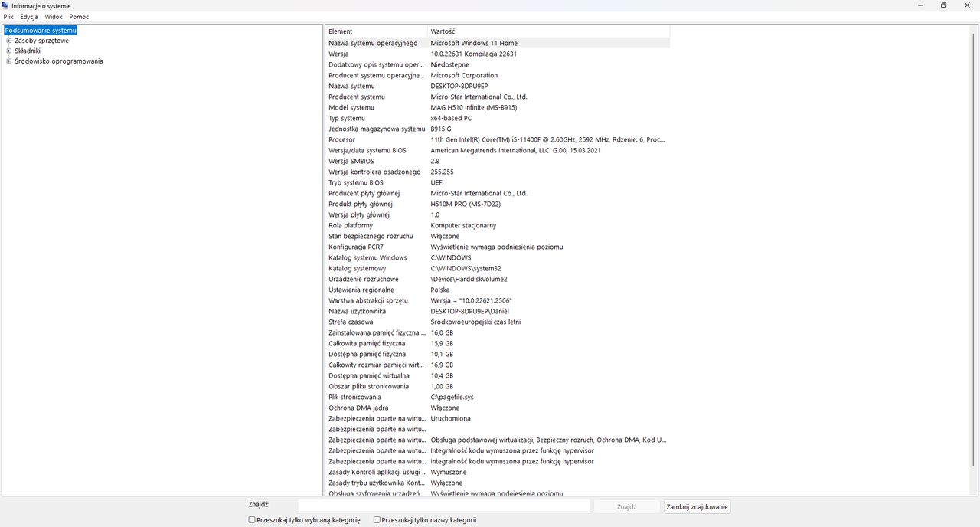Viewport: 980px width, 527px height.
Task: Select the Procesor row
Action: coord(498,140)
